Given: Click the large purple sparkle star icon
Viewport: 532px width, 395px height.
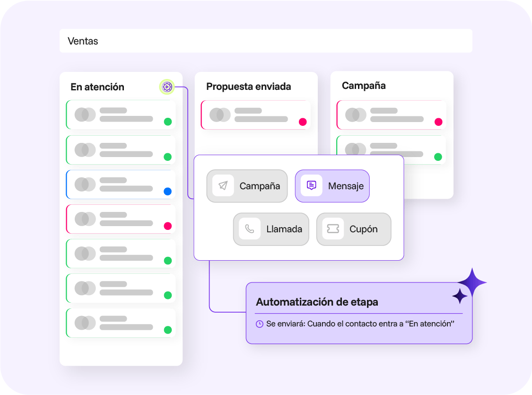Looking at the screenshot, I should [471, 283].
